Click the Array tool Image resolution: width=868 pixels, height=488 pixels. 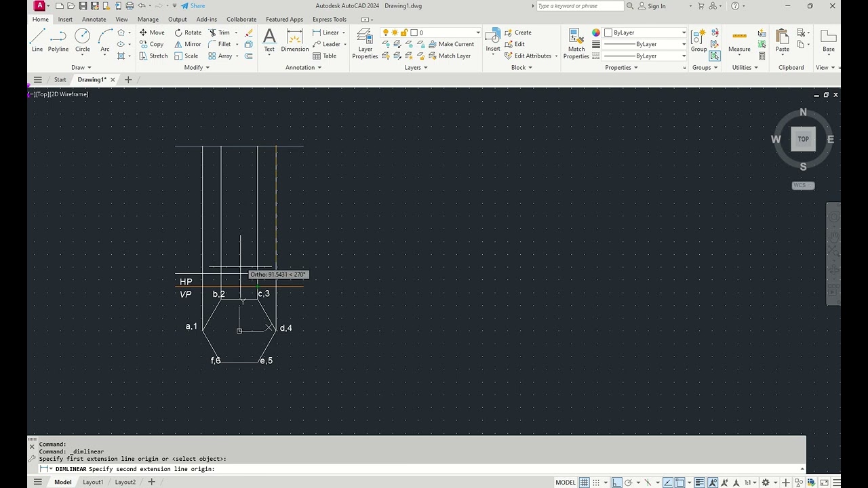tap(220, 56)
